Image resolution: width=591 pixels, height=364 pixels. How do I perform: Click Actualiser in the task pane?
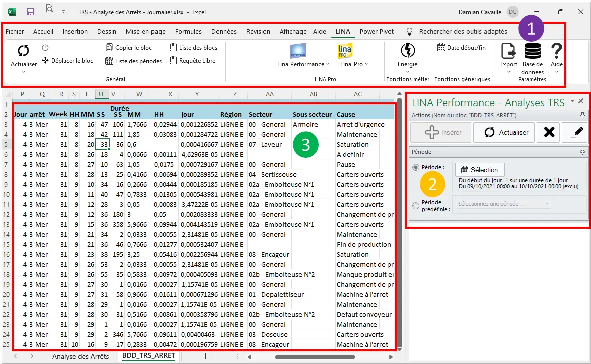point(504,132)
